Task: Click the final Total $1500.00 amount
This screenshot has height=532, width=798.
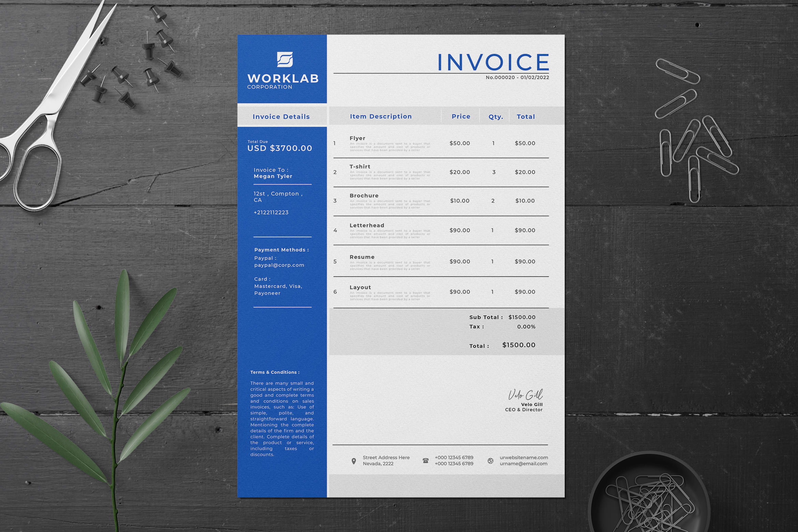Action: (519, 345)
